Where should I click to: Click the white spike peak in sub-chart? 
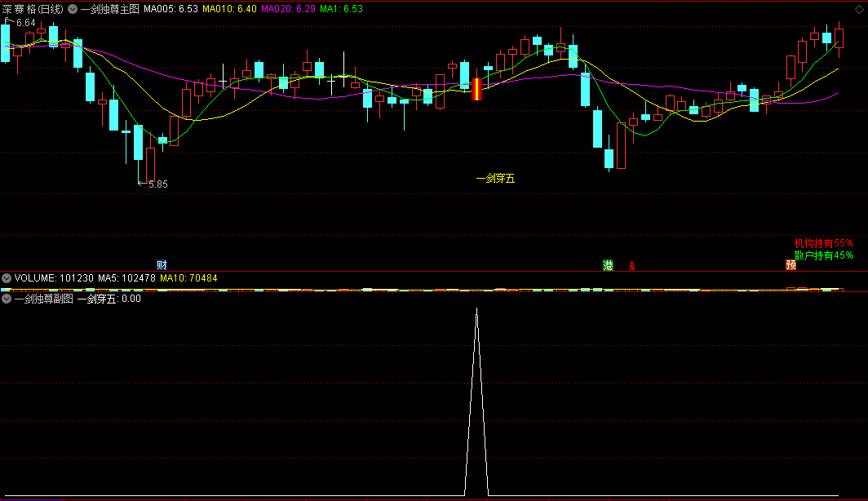pos(476,310)
